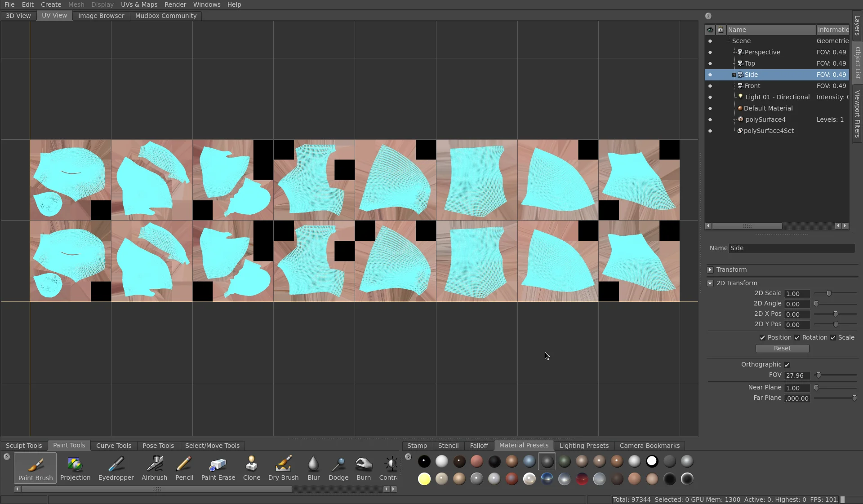Switch to the Lighting Presets tab
The height and width of the screenshot is (504, 863).
coord(584,446)
